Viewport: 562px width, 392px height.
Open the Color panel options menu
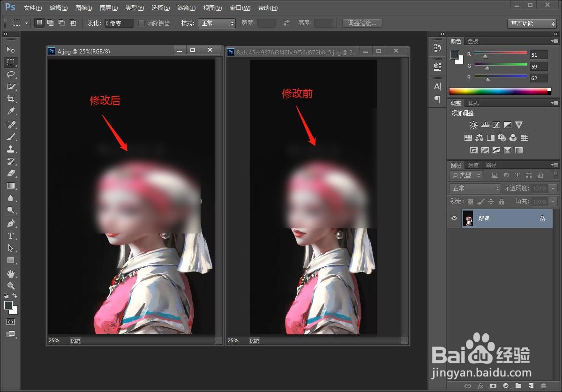click(554, 41)
